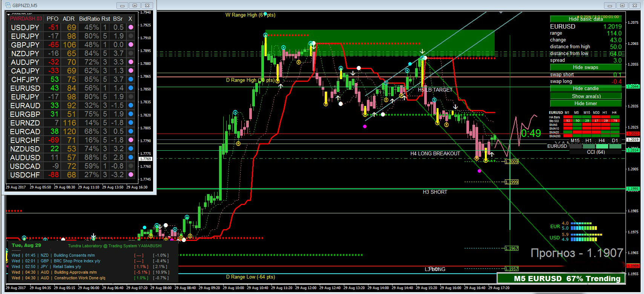644x294 pixels.
Task: Click the USDCAD gray status dot
Action: 131,166
